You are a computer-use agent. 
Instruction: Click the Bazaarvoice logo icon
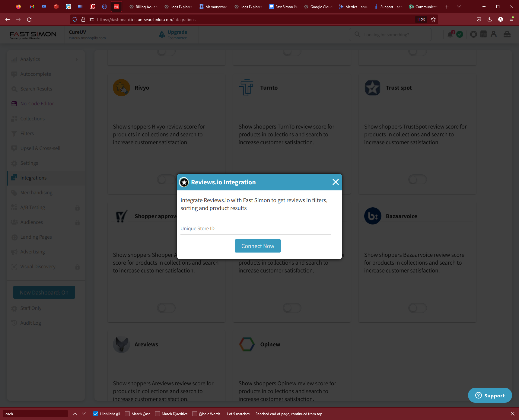(373, 216)
